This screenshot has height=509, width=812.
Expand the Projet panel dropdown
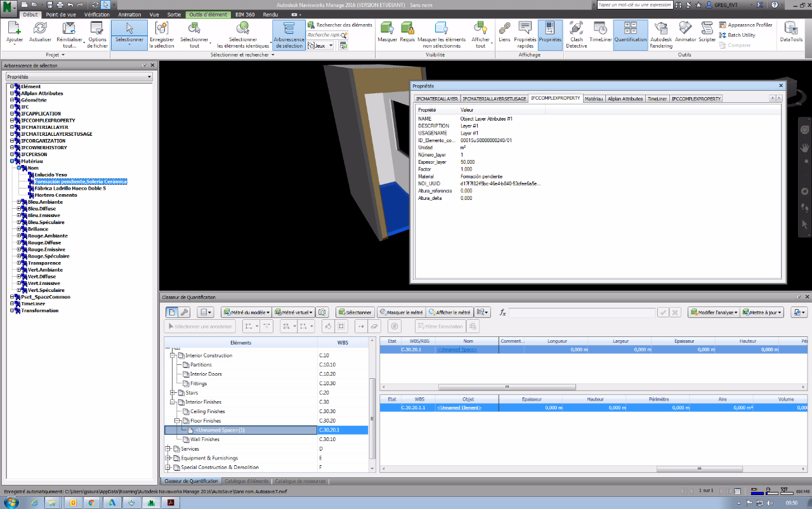coord(54,55)
